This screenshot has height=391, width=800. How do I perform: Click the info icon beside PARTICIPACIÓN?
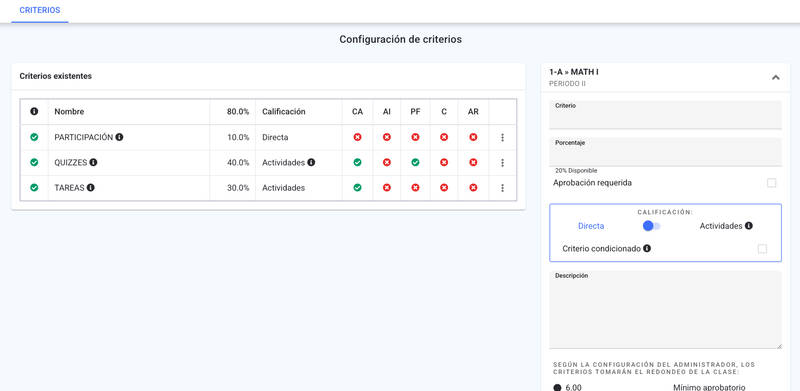click(119, 137)
